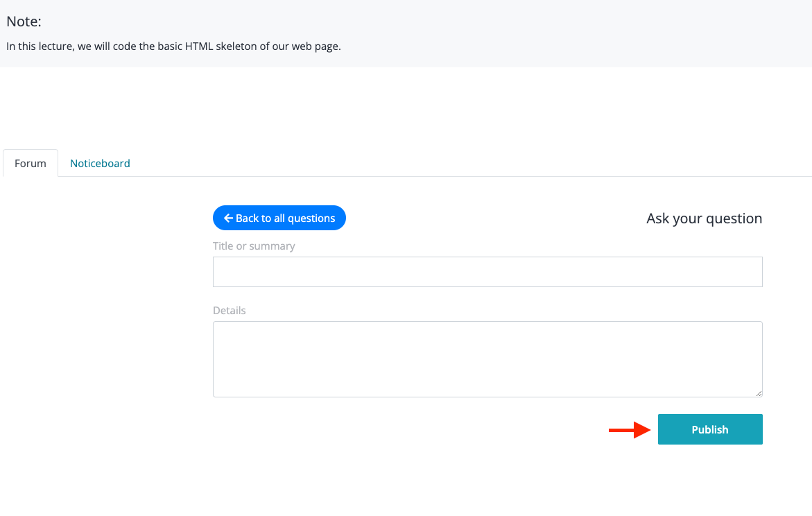This screenshot has width=812, height=516.
Task: Click Back to all questions
Action: tap(279, 218)
